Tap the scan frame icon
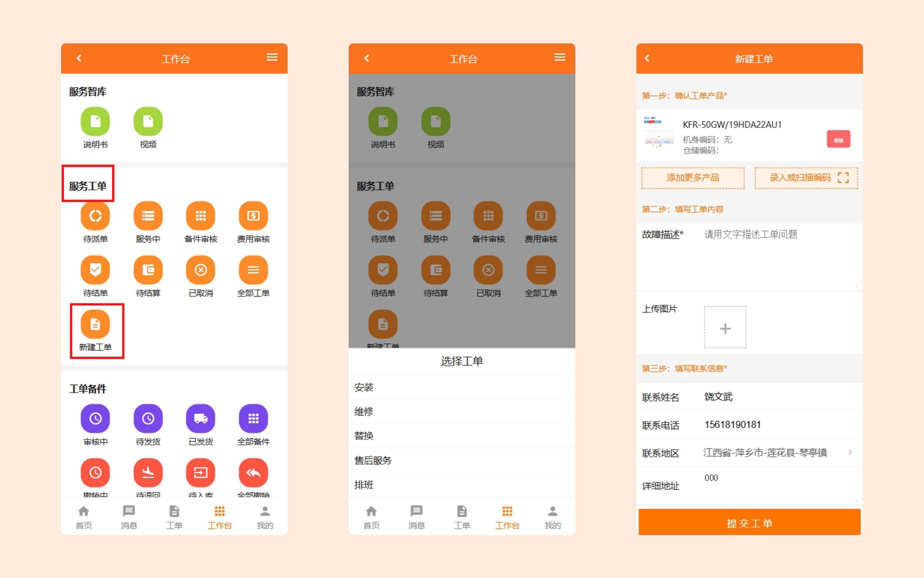Viewport: 924px width, 578px height. click(x=843, y=178)
